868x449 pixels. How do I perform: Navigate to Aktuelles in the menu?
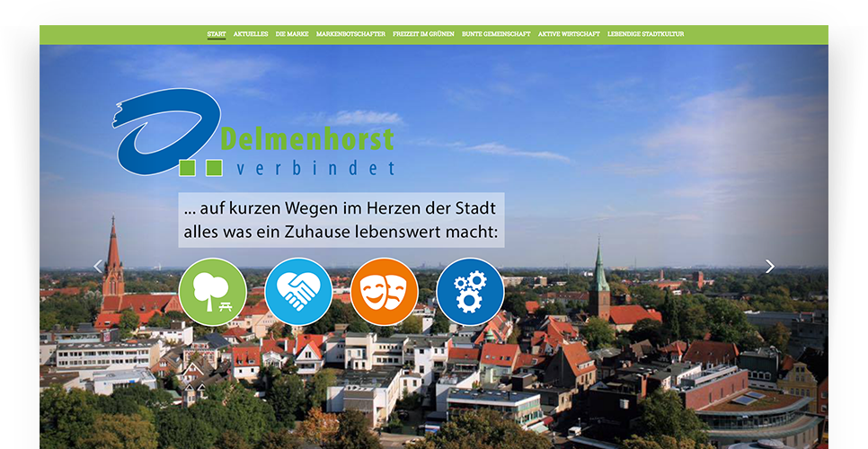251,34
